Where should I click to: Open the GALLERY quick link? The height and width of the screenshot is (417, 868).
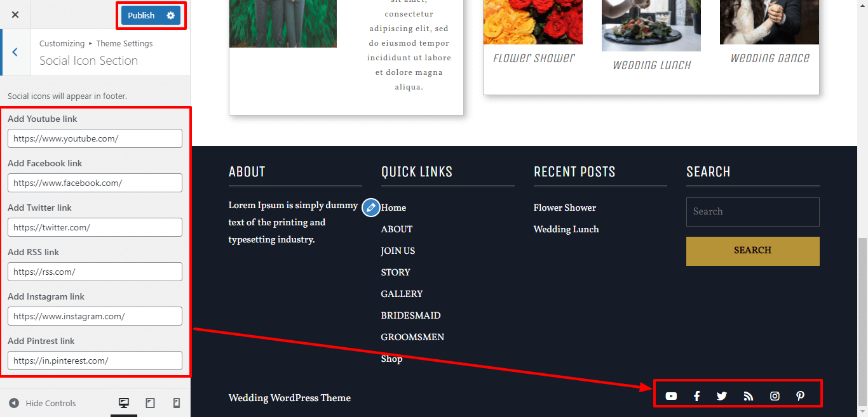click(402, 294)
